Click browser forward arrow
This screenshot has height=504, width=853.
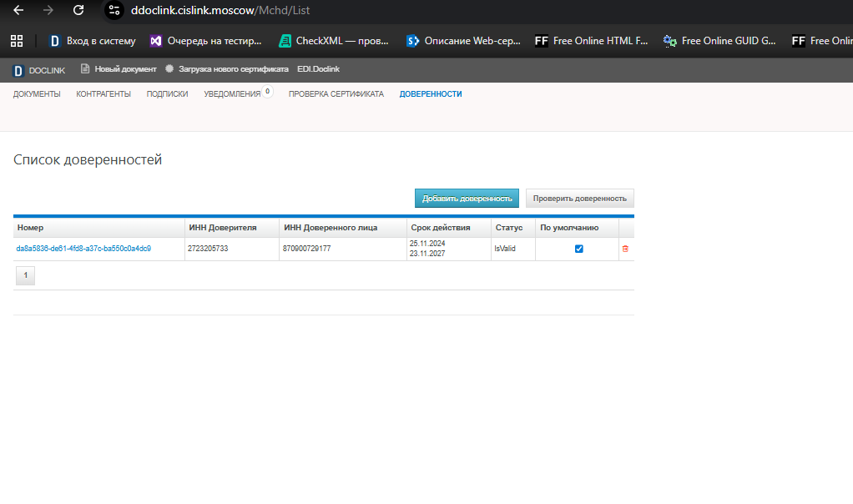click(48, 10)
